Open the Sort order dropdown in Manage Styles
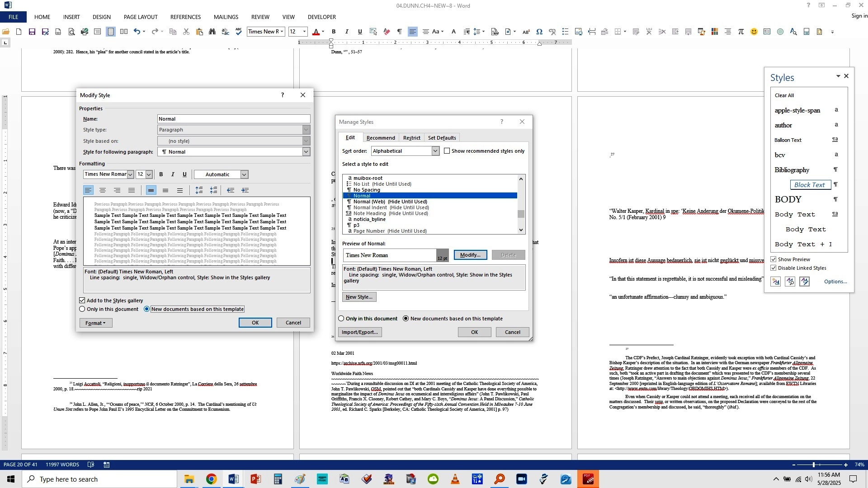The width and height of the screenshot is (868, 488). pos(435,151)
